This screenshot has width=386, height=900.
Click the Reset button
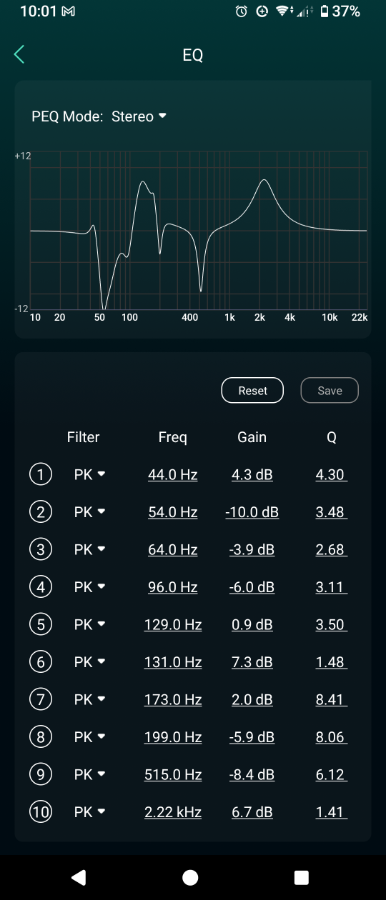pyautogui.click(x=252, y=390)
